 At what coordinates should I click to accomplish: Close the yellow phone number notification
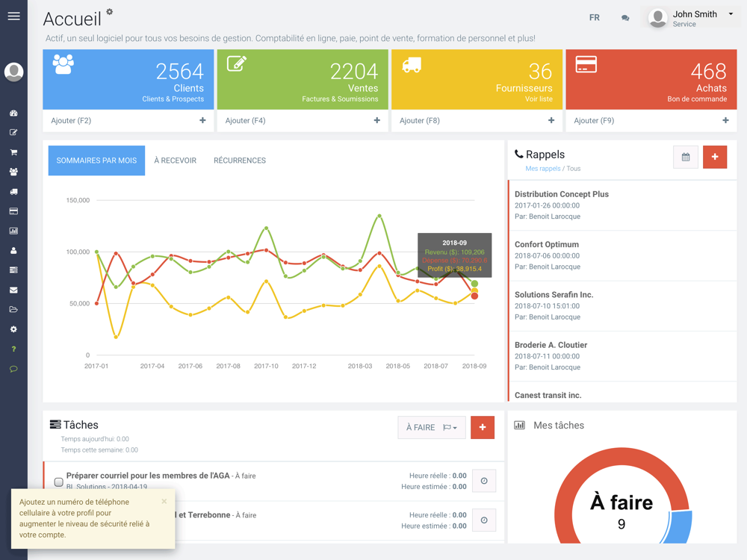coord(164,501)
